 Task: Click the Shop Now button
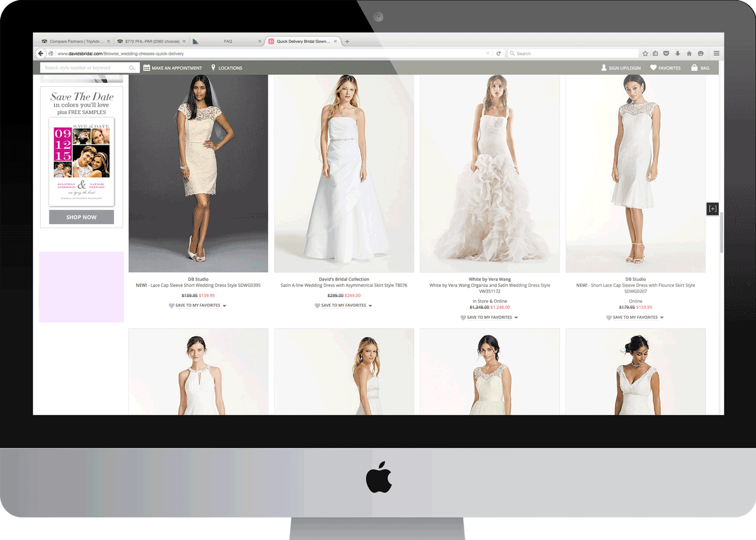81,217
